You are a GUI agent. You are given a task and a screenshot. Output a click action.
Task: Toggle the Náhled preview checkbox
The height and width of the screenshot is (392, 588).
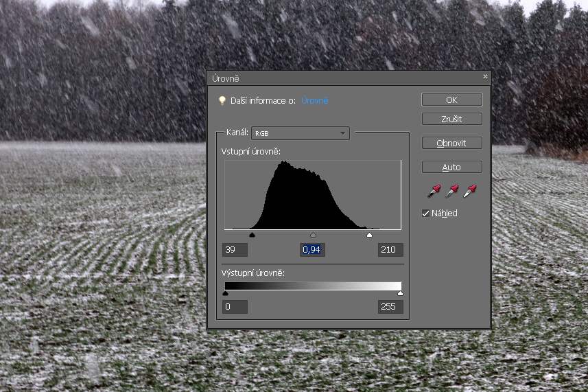pos(426,214)
